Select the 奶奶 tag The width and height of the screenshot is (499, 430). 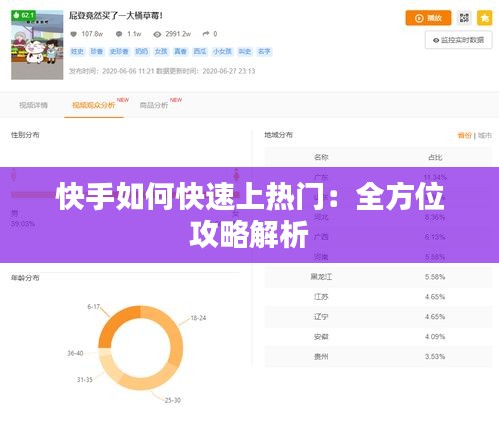[141, 51]
